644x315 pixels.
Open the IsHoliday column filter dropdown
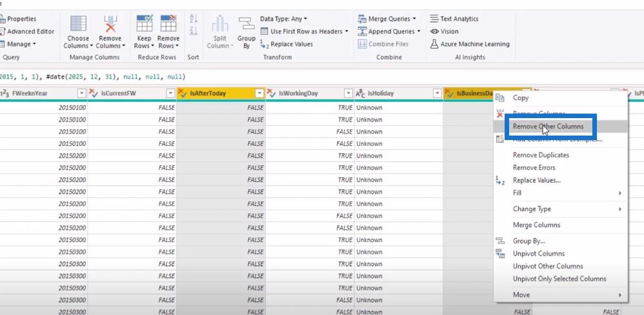pyautogui.click(x=437, y=93)
